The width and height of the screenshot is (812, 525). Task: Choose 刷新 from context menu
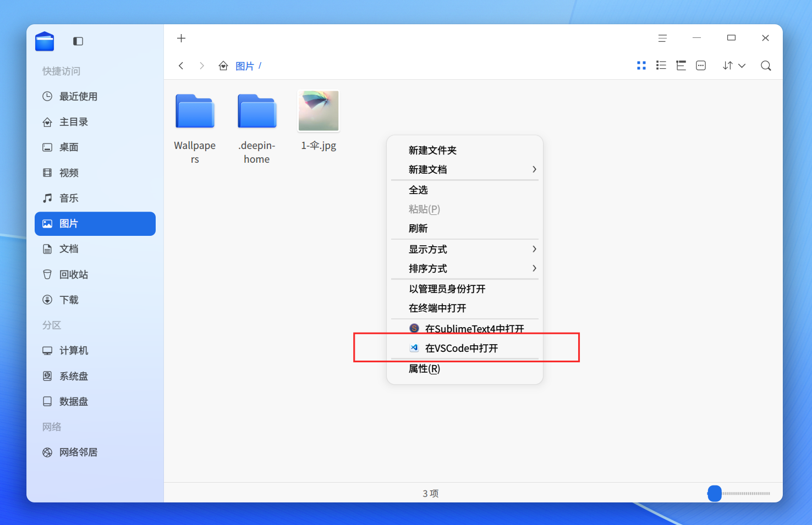pyautogui.click(x=465, y=229)
